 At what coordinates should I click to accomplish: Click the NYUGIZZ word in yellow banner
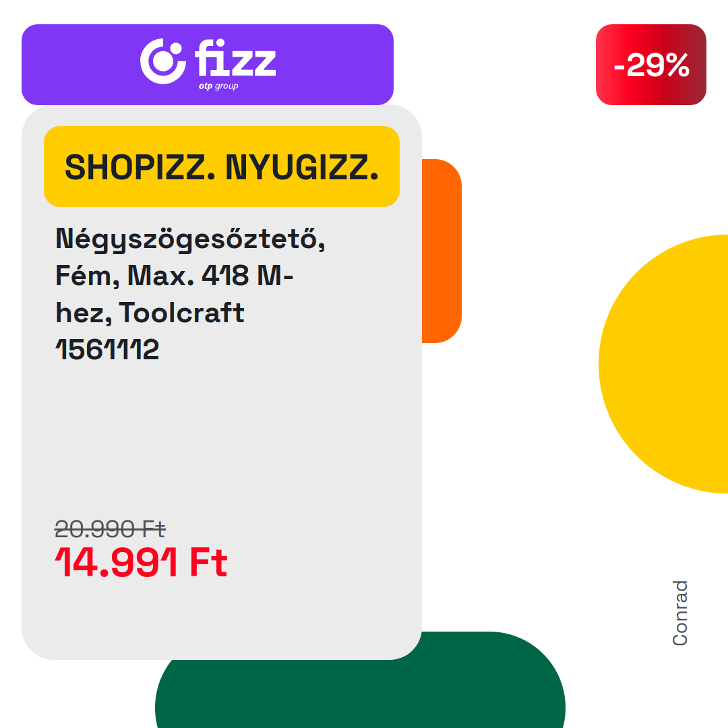click(302, 167)
